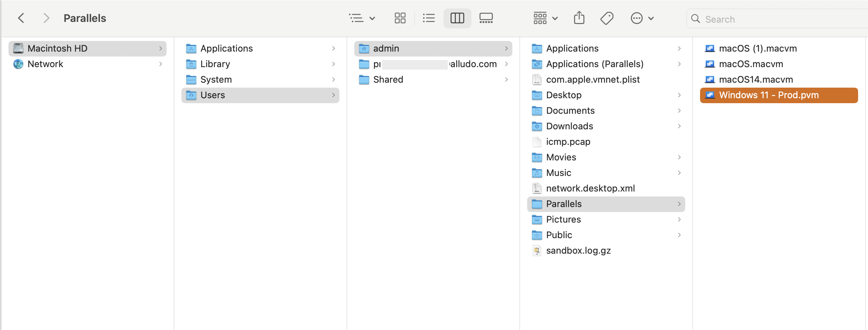Open the root Applications folder in the second column
This screenshot has height=330, width=868.
pyautogui.click(x=260, y=48)
